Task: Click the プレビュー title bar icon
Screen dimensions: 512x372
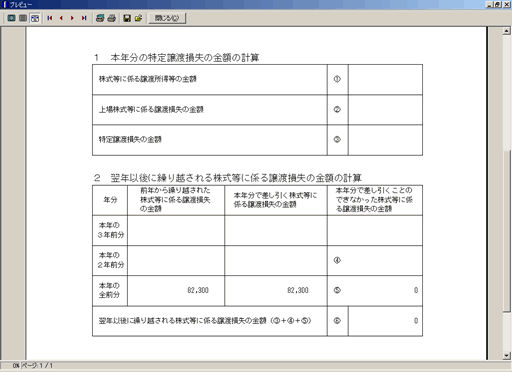Action: point(4,4)
